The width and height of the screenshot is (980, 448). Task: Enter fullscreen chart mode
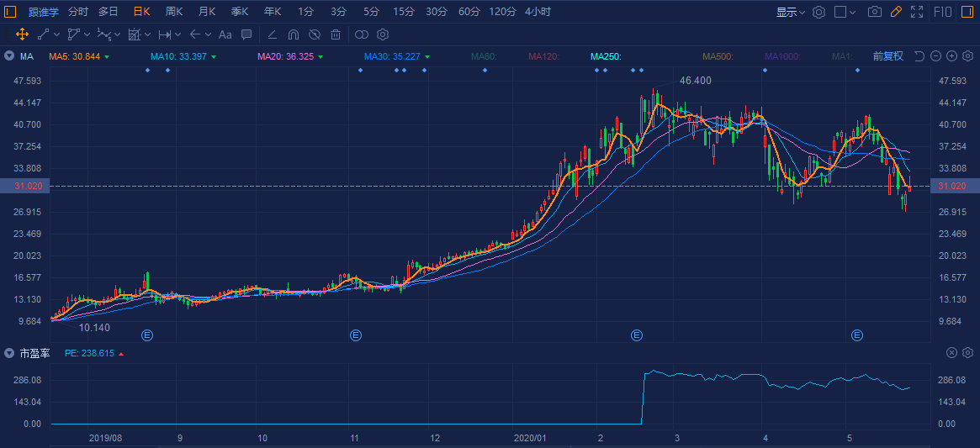pyautogui.click(x=917, y=12)
